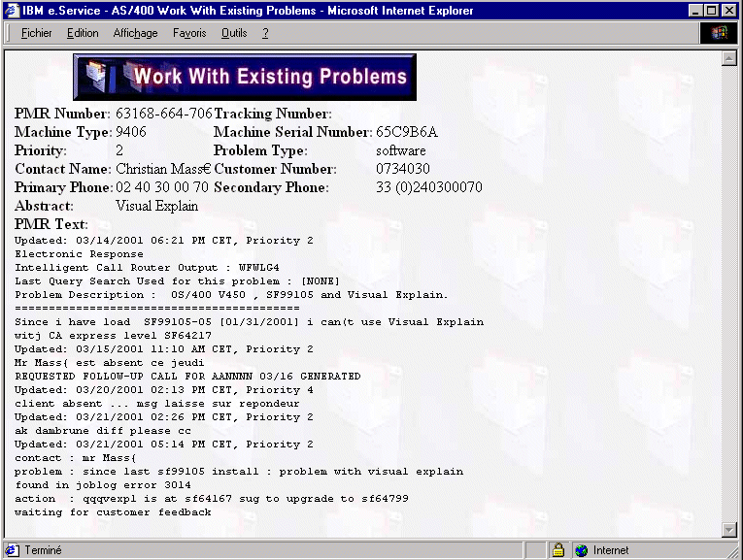Click the 'Problem Description : OS/400 V450' line
This screenshot has height=560, width=743.
pyautogui.click(x=231, y=295)
